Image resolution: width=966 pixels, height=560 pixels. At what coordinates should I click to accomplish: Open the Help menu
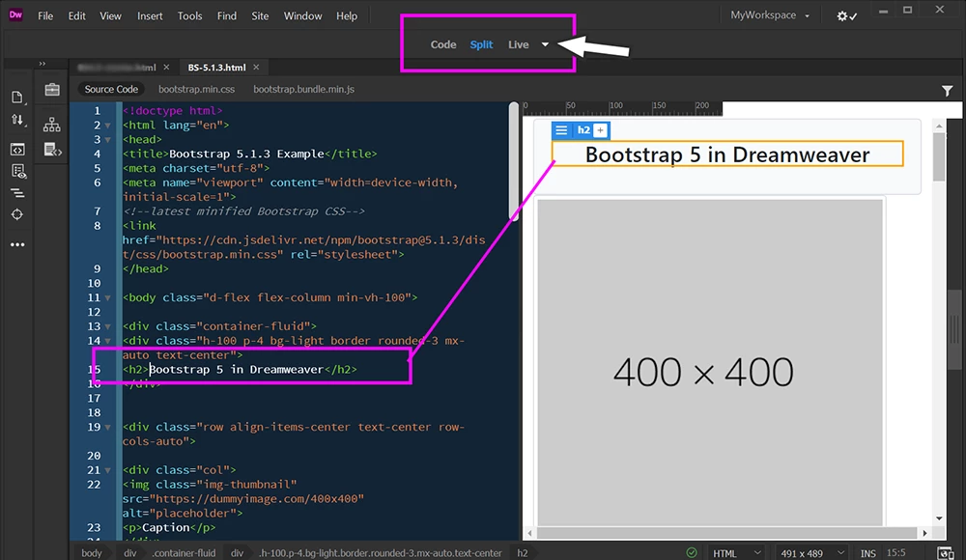tap(347, 16)
